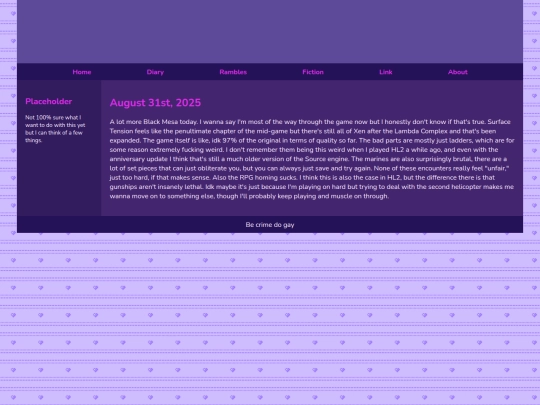Open the Rambles section
The height and width of the screenshot is (405, 540).
click(x=233, y=72)
